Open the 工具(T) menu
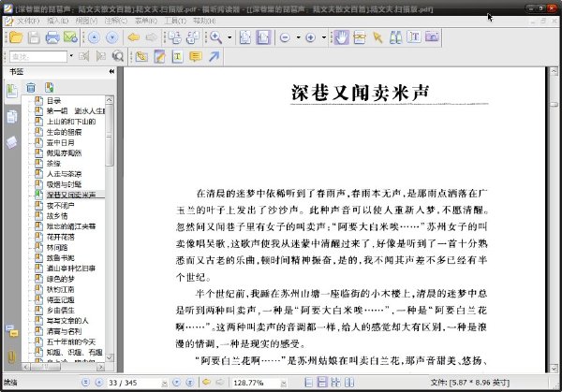562x392 pixels. click(x=175, y=21)
